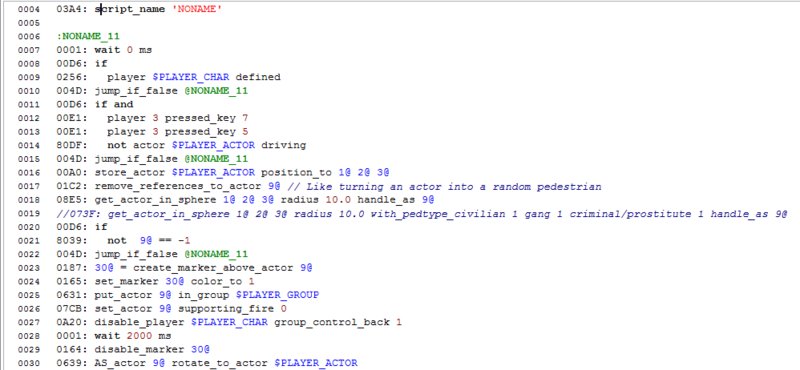Click the 'if and' statement on line 0011
The width and height of the screenshot is (800, 370).
pyautogui.click(x=114, y=104)
